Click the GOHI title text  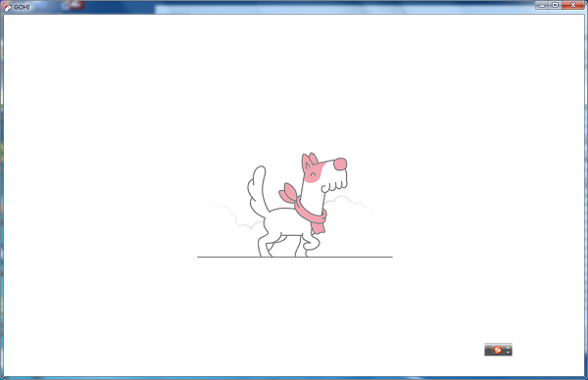22,7
